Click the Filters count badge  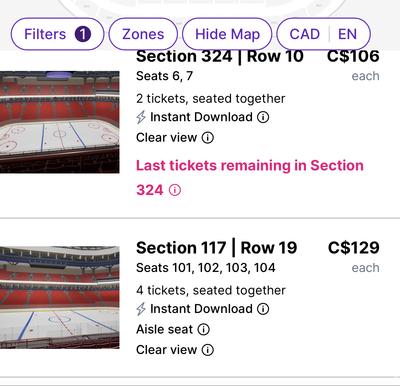coord(83,34)
